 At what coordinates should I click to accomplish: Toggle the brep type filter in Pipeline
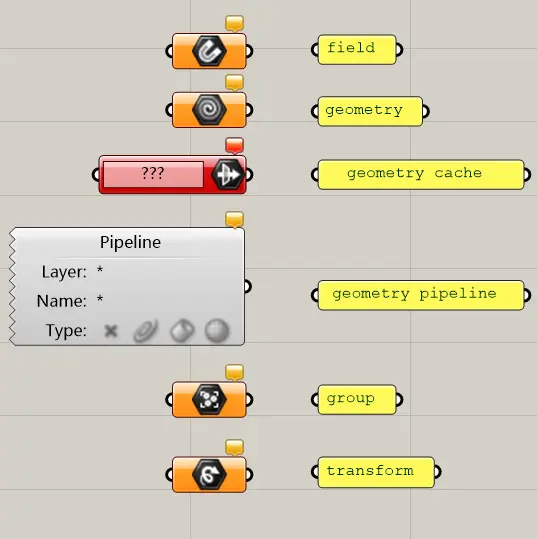point(182,331)
